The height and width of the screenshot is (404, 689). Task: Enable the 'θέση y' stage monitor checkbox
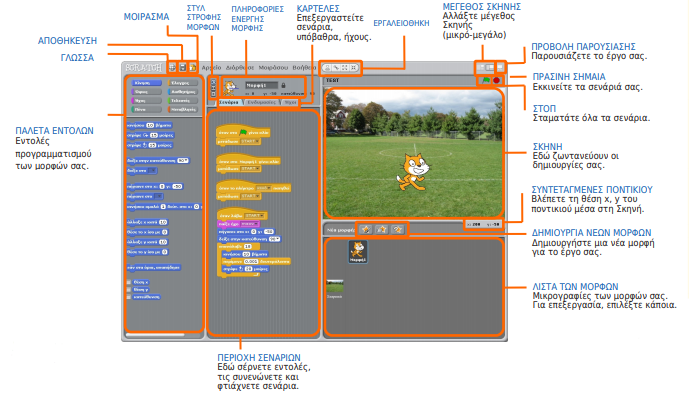pos(129,290)
